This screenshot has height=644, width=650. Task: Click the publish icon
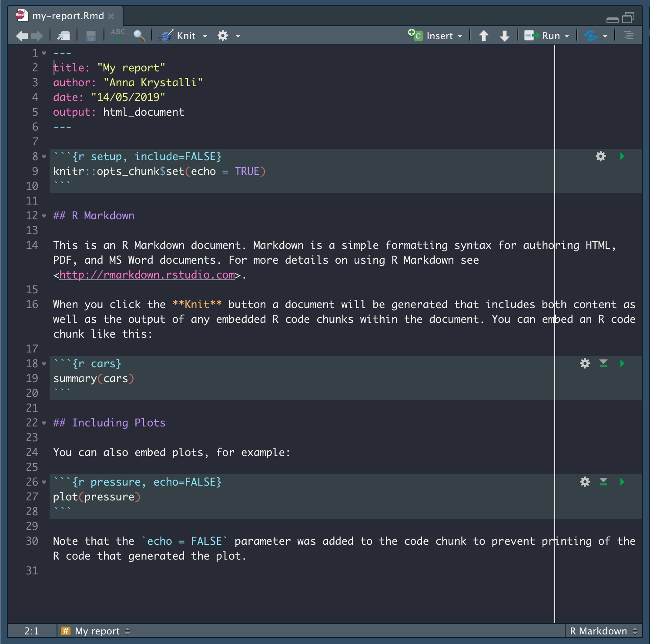[x=591, y=36]
